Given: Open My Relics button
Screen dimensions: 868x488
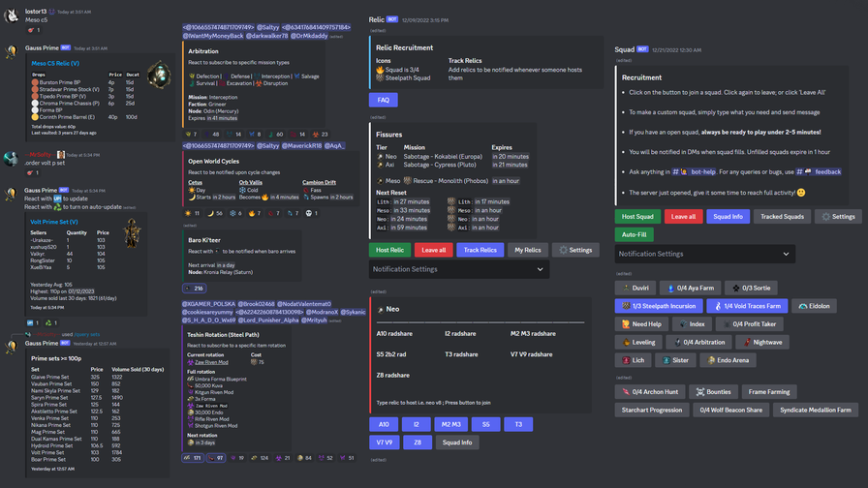Looking at the screenshot, I should point(528,250).
